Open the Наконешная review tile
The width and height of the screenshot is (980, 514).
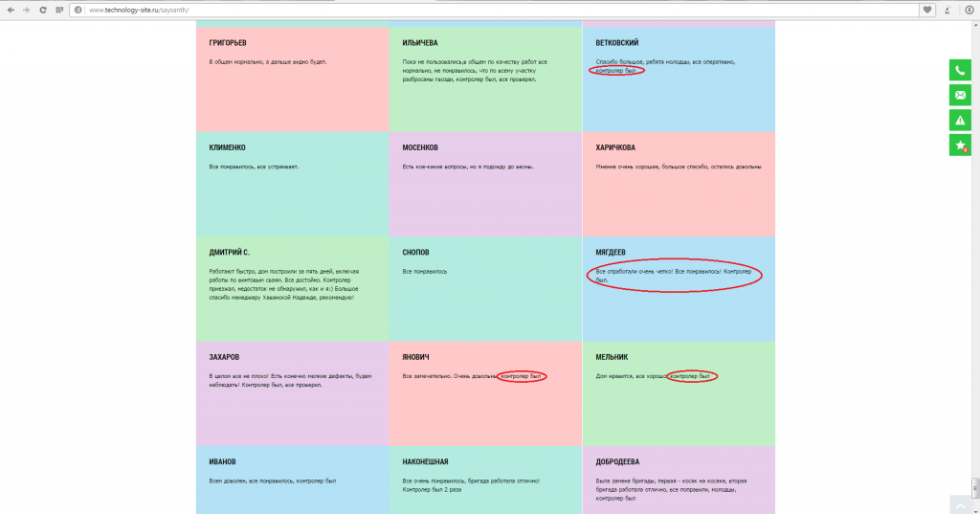[x=485, y=480]
